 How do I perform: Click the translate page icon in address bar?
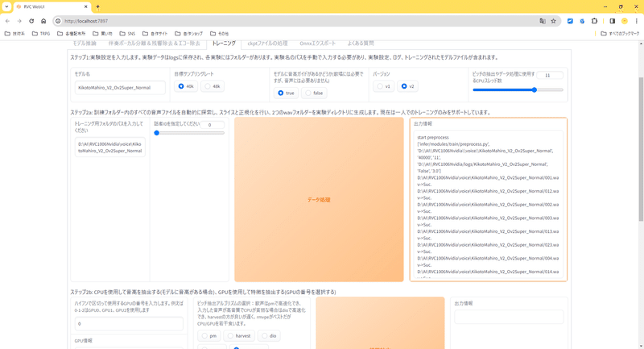pyautogui.click(x=542, y=21)
